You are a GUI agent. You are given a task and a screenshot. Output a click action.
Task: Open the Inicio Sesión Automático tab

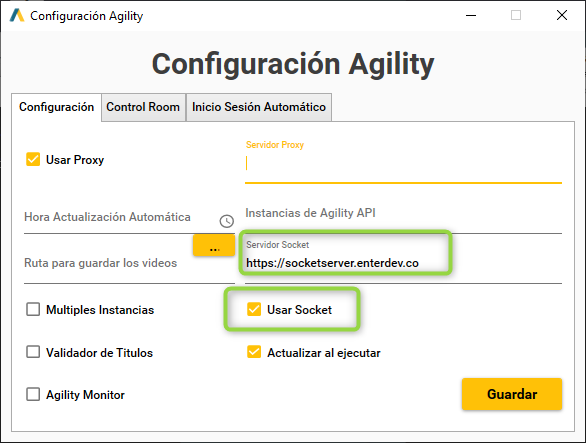pyautogui.click(x=259, y=107)
